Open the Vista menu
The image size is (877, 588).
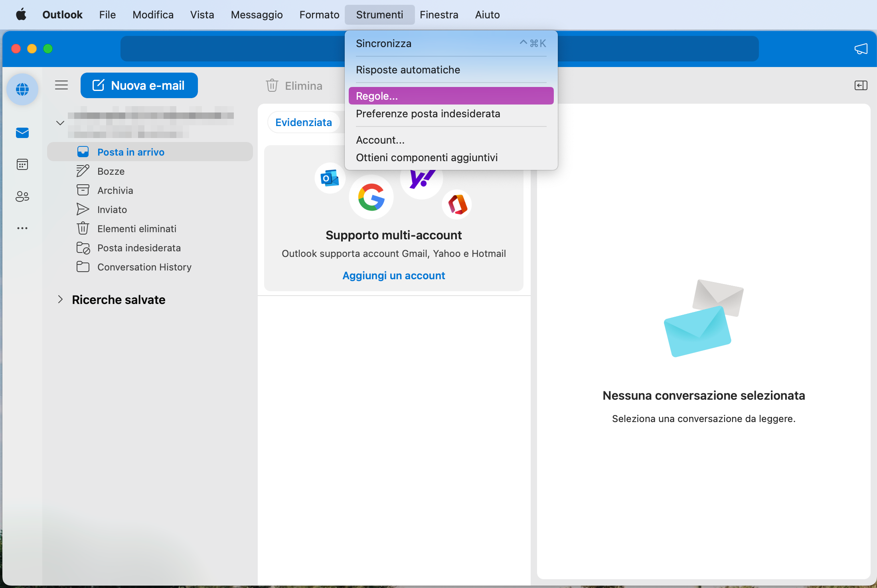point(202,15)
